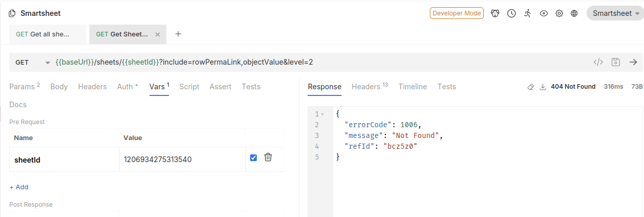
Task: Open the Smartsheet environment dropdown
Action: (x=615, y=13)
